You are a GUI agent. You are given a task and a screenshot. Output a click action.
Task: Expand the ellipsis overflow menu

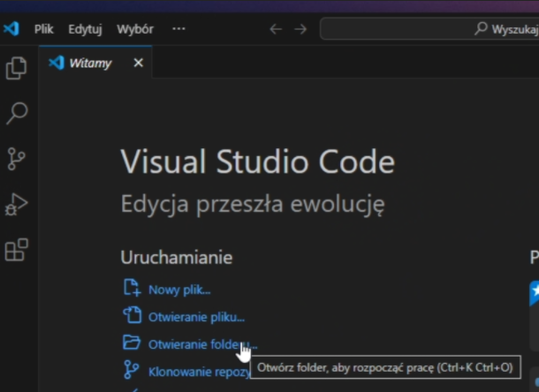tap(178, 29)
